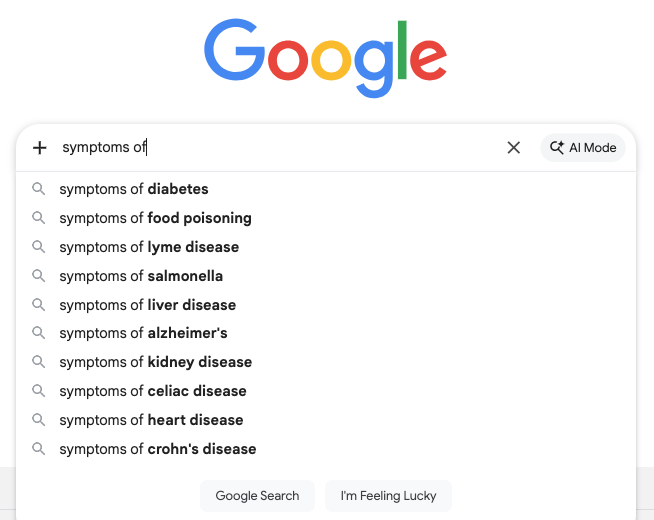Open AI Mode
654x520 pixels.
583,148
